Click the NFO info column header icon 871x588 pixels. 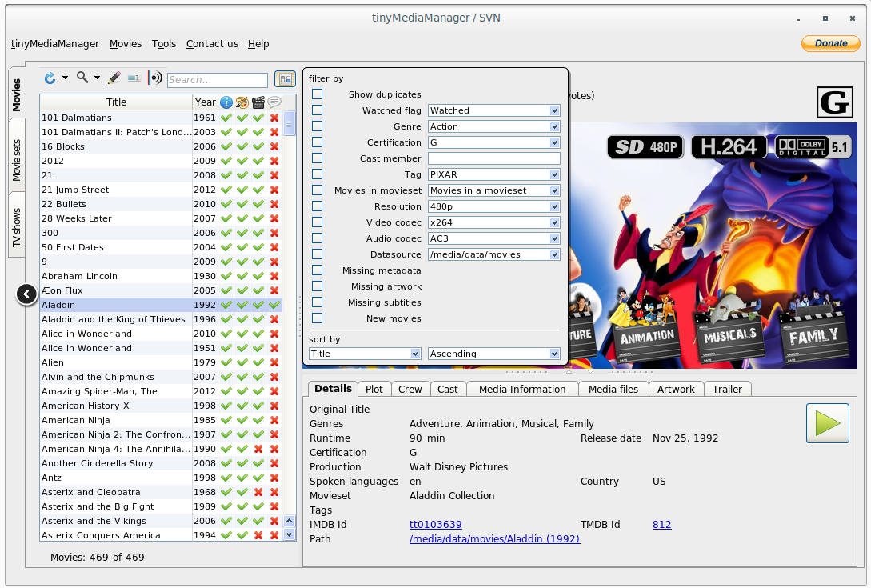(226, 102)
